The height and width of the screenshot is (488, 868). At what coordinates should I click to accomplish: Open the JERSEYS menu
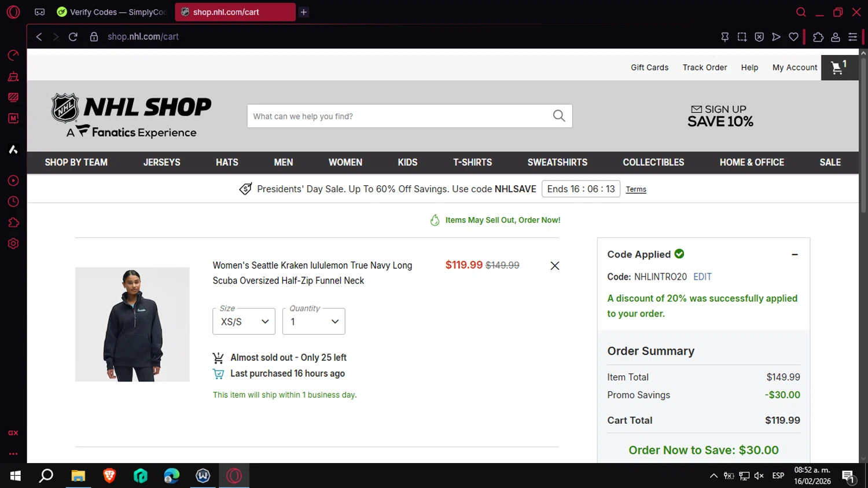tap(161, 162)
